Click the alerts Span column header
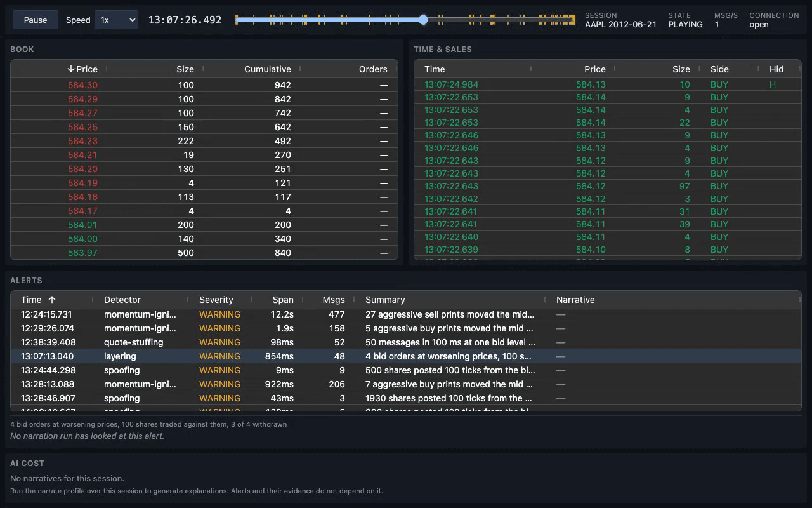812x508 pixels. click(283, 300)
